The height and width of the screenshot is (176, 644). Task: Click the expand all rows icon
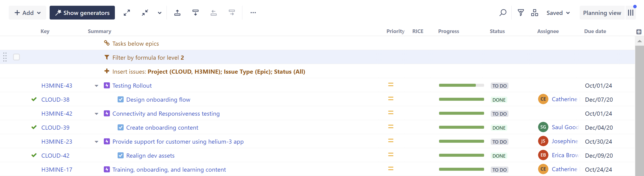(x=127, y=13)
